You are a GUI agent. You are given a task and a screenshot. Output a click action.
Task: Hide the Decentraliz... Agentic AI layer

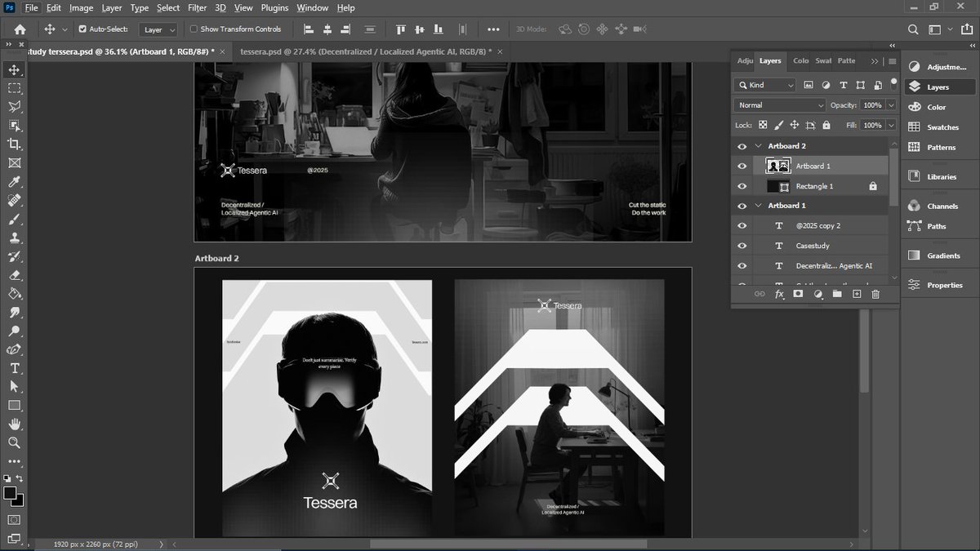(x=742, y=266)
